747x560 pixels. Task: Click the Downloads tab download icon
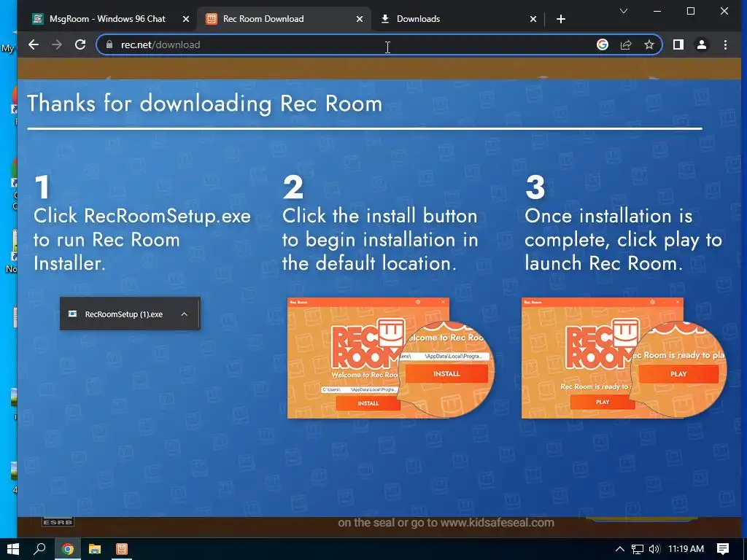(x=385, y=19)
